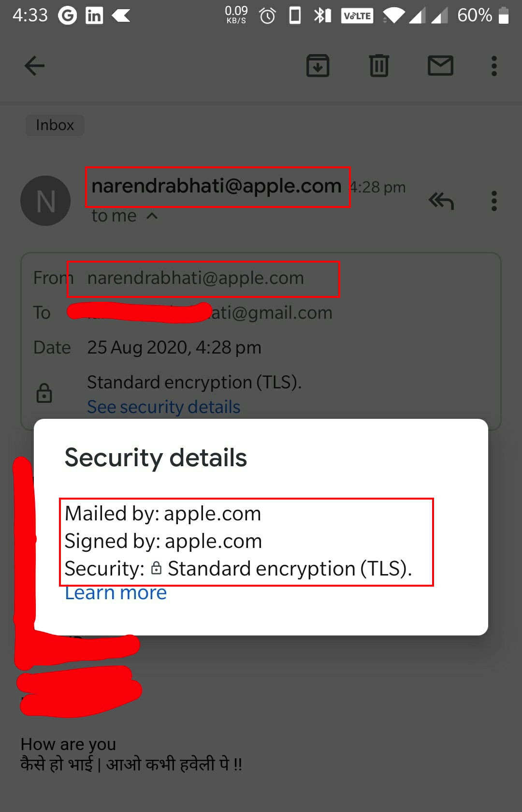Viewport: 522px width, 812px height.
Task: Tap the Learn more link in dialog
Action: click(x=116, y=593)
